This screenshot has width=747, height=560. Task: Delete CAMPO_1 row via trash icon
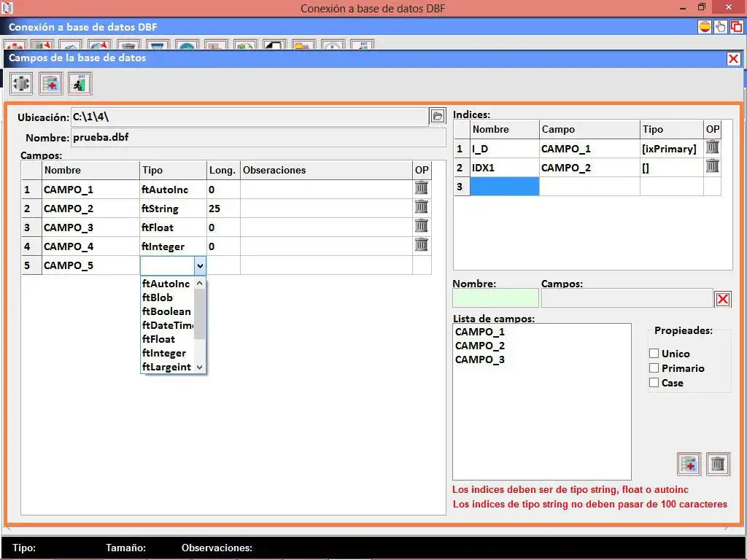pos(421,188)
